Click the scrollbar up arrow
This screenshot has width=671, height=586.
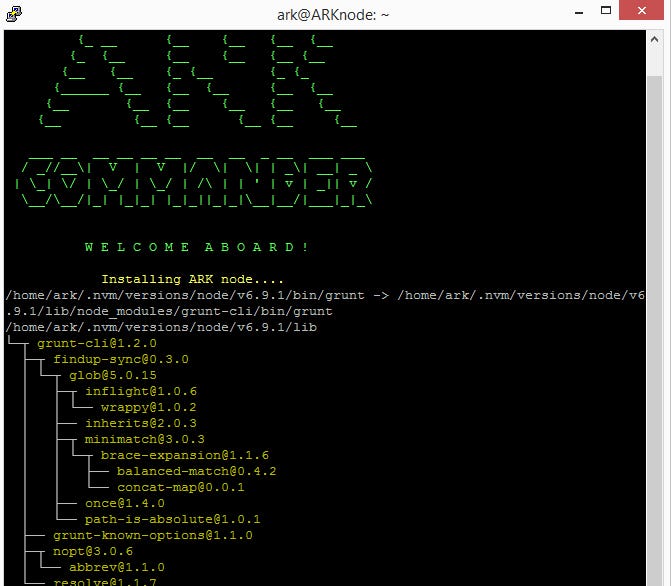[x=654, y=39]
